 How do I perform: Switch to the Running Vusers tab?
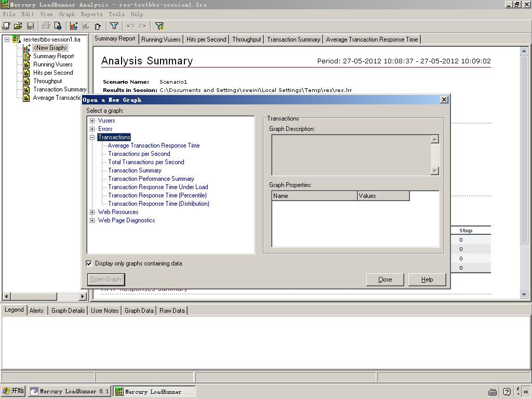pos(161,39)
